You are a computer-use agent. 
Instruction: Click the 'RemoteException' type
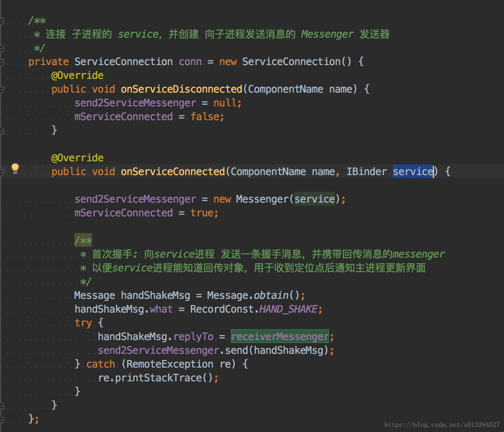pyautogui.click(x=170, y=364)
